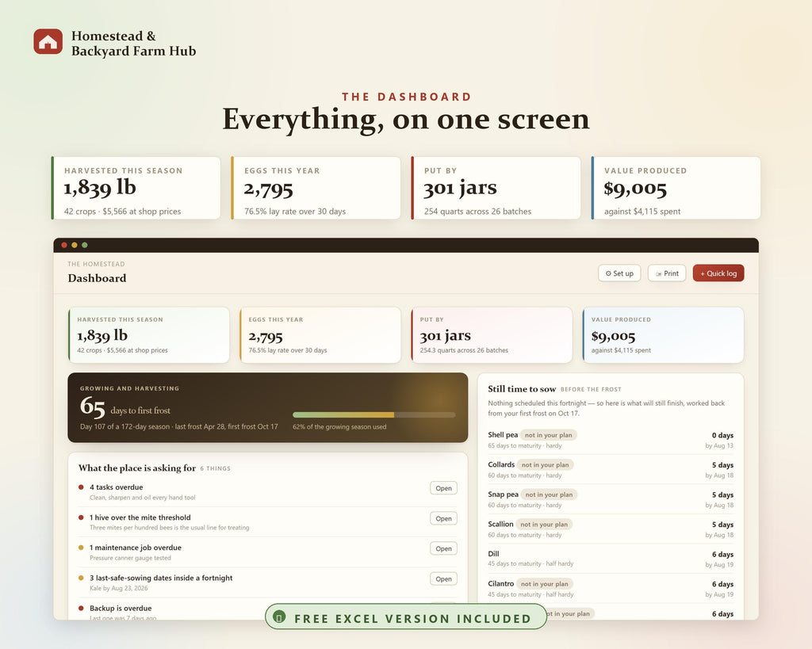This screenshot has height=649, width=812.
Task: Click the "Homestead & Backyard Farm Hub" title
Action: pyautogui.click(x=133, y=44)
